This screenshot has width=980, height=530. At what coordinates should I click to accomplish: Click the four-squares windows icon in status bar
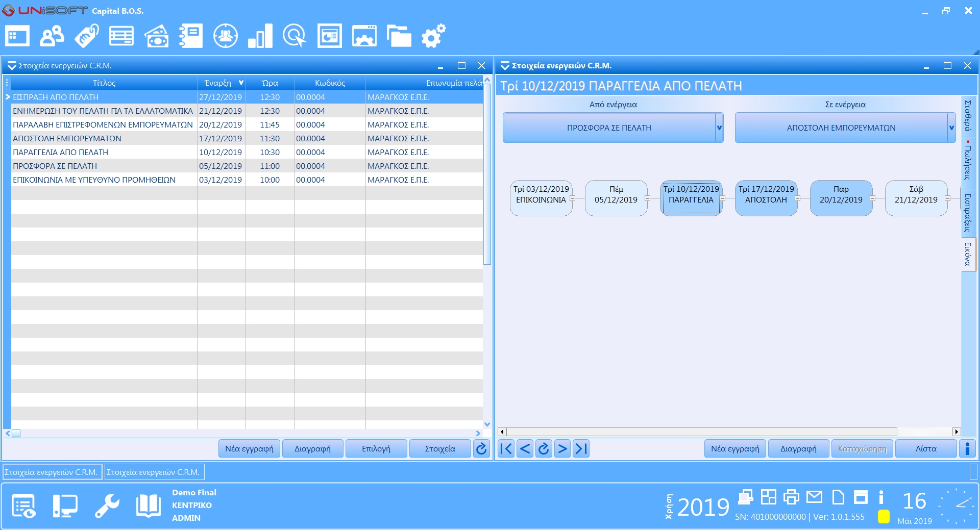(768, 496)
